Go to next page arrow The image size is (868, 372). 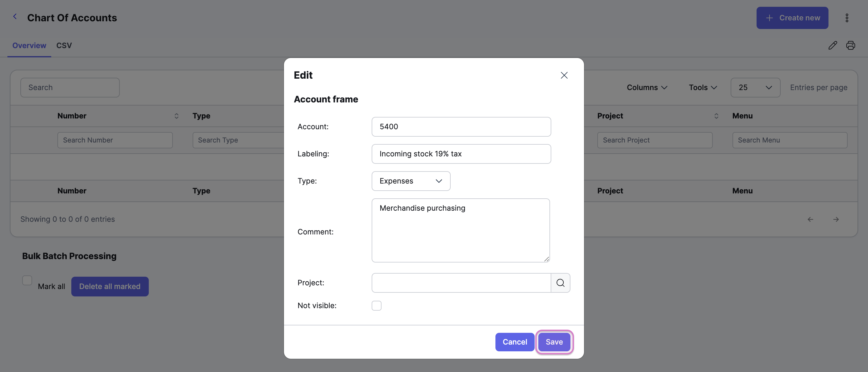pos(836,220)
